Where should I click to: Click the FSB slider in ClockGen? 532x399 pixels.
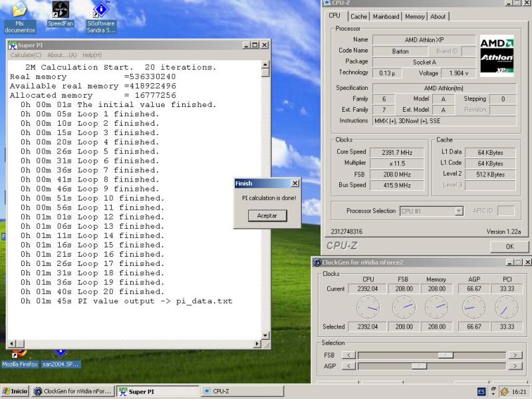click(446, 355)
